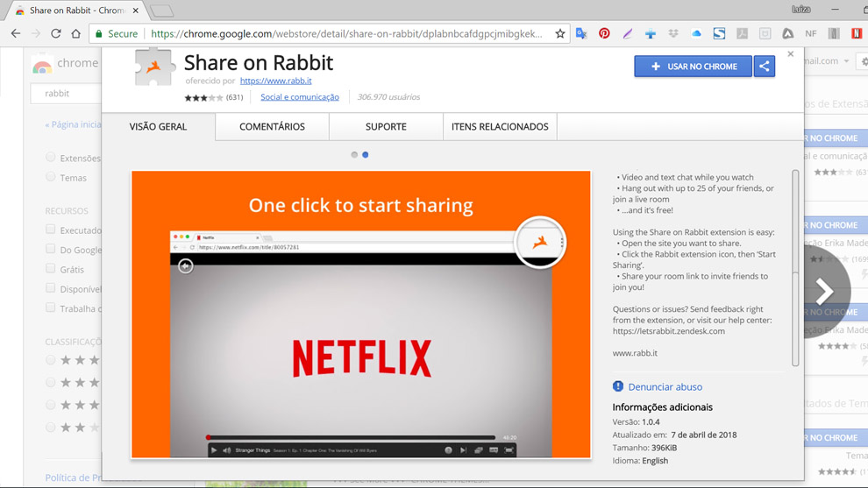Click the Página inicial link
This screenshot has width=868, height=488.
click(x=73, y=124)
